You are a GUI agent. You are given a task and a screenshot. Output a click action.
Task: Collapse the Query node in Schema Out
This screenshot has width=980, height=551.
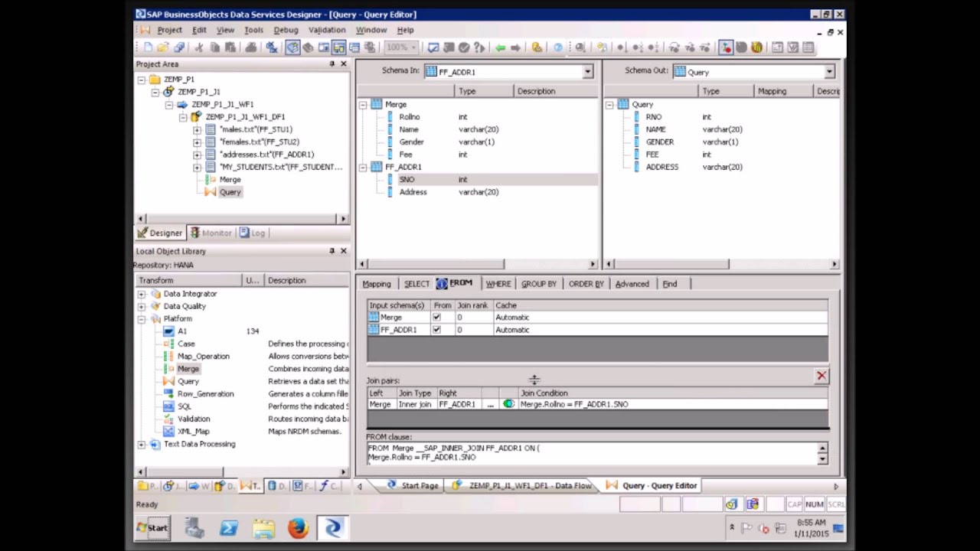(x=609, y=104)
